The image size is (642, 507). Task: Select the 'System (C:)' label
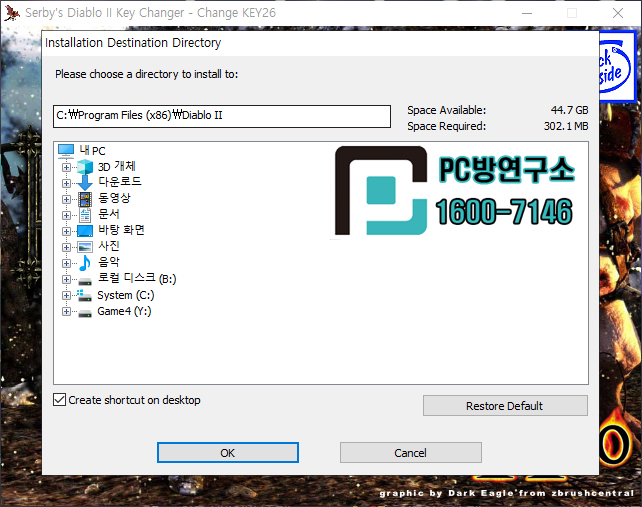pyautogui.click(x=126, y=295)
